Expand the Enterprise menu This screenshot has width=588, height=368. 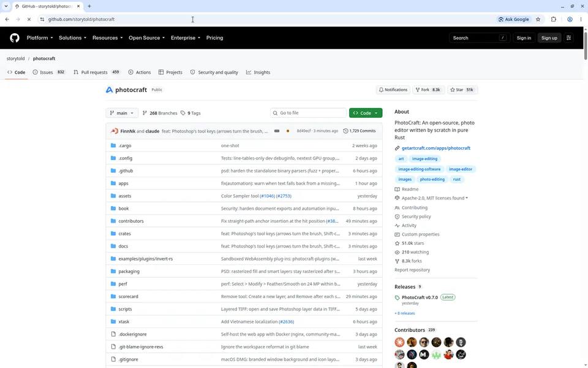[x=186, y=37]
